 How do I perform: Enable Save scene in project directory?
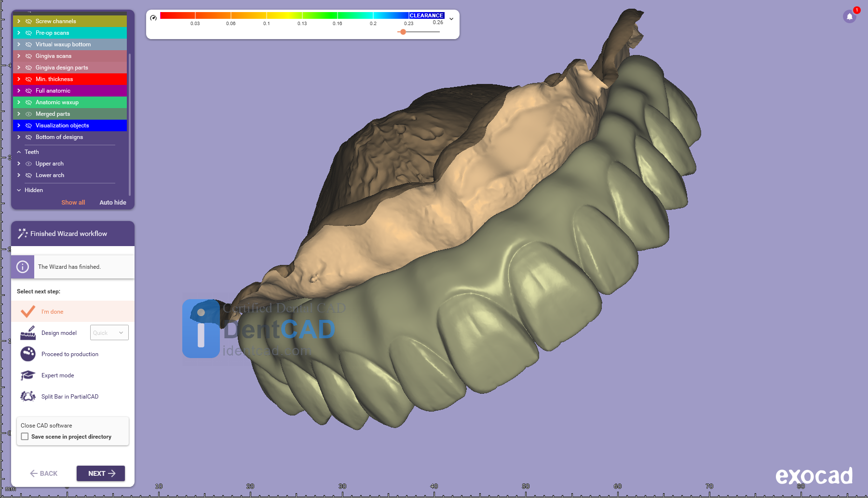[25, 437]
